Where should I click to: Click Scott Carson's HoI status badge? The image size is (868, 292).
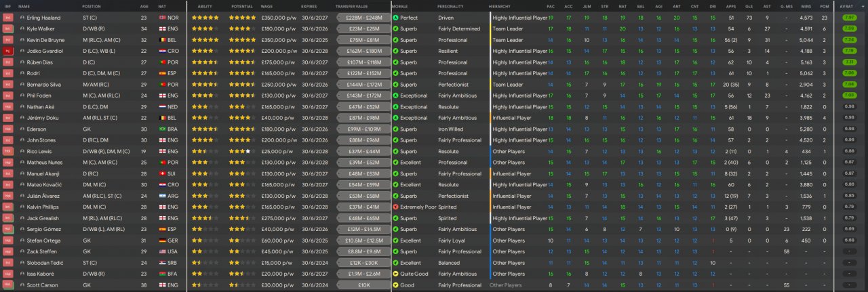click(8, 285)
